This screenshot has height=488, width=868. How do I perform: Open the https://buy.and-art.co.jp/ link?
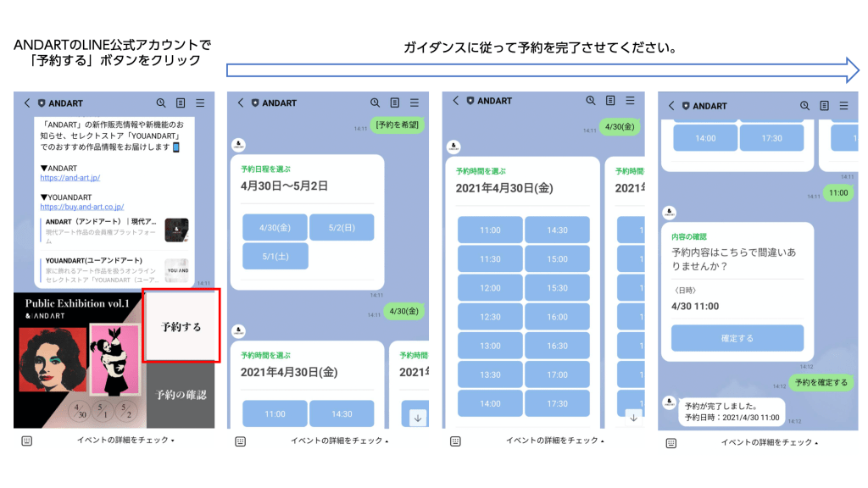[x=82, y=207]
